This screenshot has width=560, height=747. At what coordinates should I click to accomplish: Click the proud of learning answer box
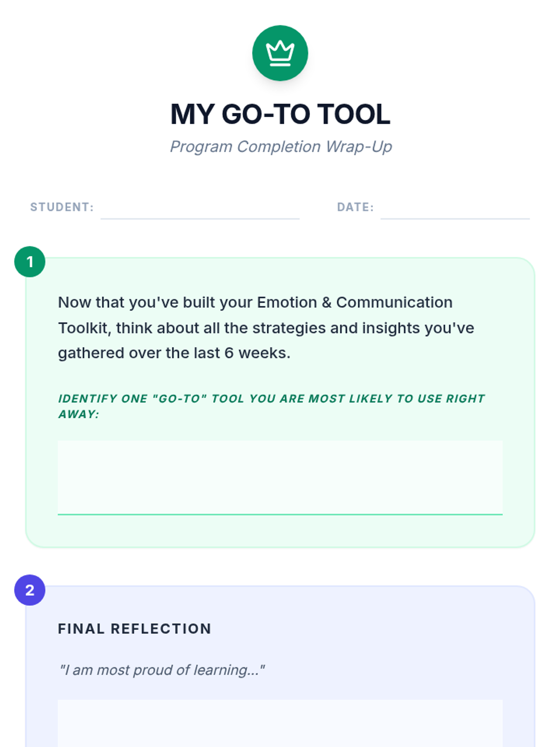(x=280, y=723)
